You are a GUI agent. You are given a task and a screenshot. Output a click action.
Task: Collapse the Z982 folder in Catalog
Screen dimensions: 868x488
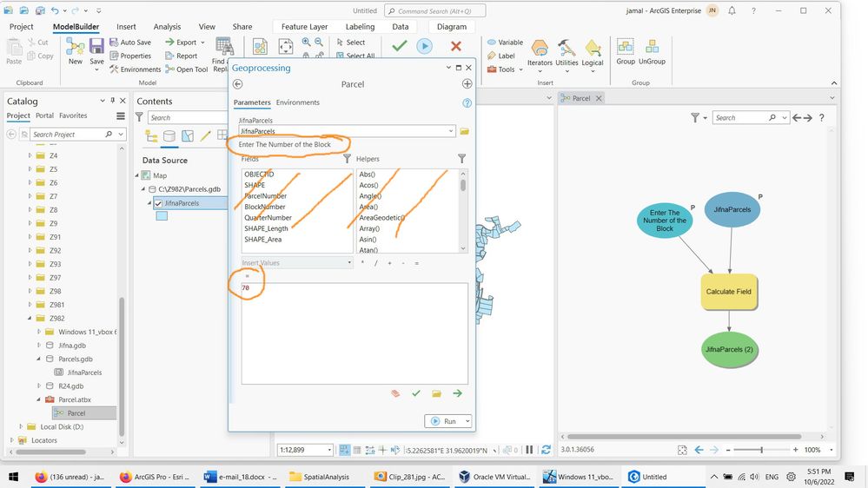(30, 318)
